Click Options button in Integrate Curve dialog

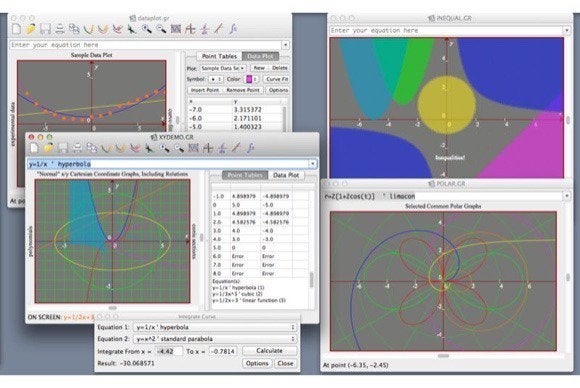pyautogui.click(x=257, y=363)
